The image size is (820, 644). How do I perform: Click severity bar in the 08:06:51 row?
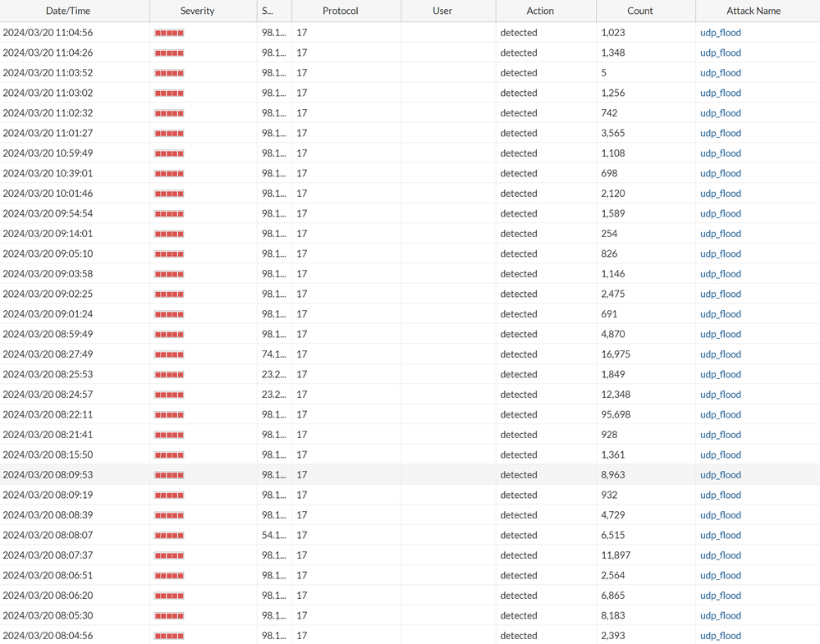(x=169, y=576)
